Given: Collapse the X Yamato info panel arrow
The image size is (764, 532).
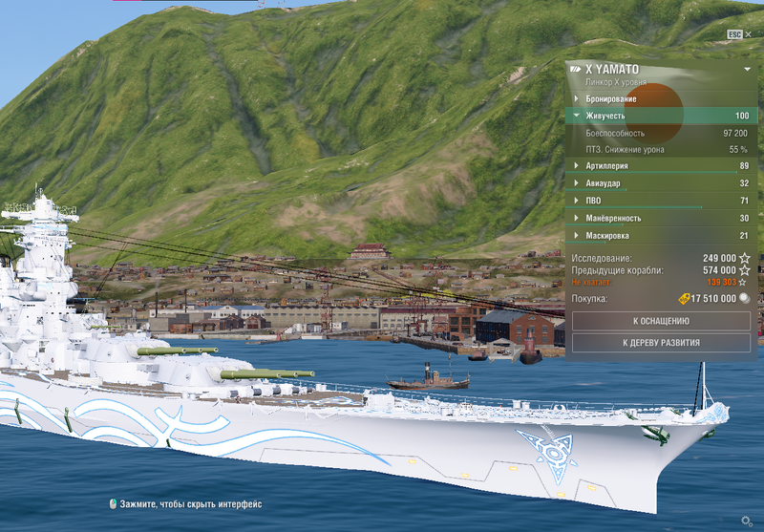Looking at the screenshot, I should [x=747, y=70].
